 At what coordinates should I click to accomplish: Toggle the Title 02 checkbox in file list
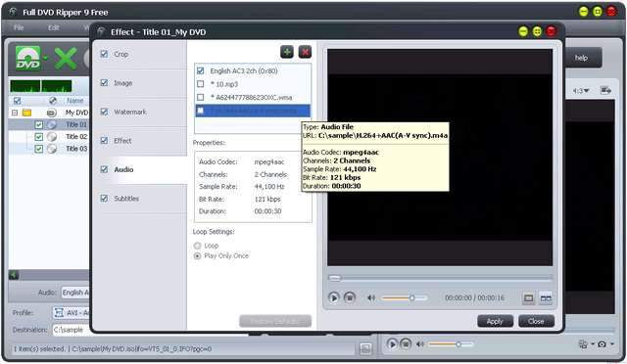(38, 137)
